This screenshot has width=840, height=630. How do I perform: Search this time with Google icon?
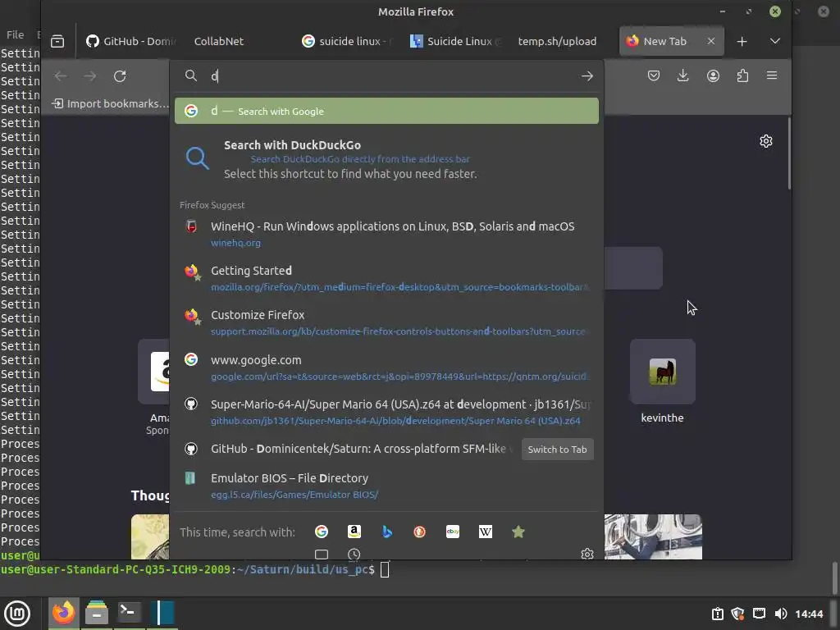pos(322,532)
